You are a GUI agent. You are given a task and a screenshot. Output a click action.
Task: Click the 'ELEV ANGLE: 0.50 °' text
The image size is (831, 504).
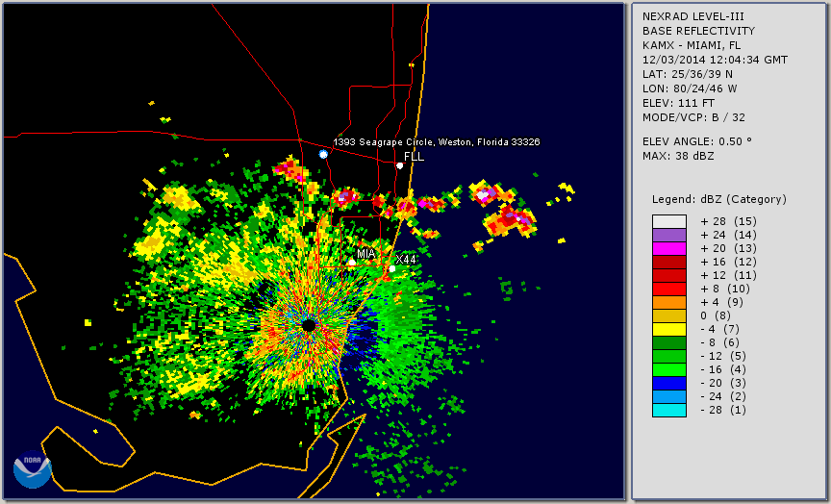[697, 141]
